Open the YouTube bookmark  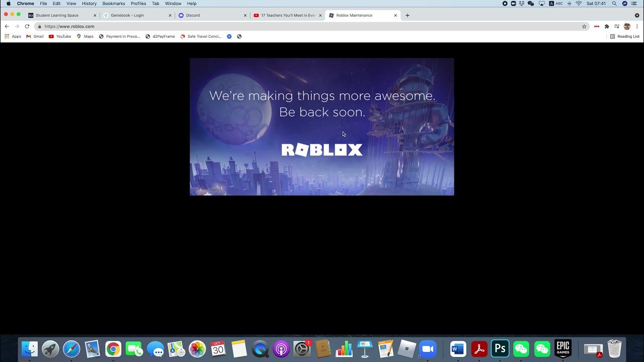pos(60,36)
